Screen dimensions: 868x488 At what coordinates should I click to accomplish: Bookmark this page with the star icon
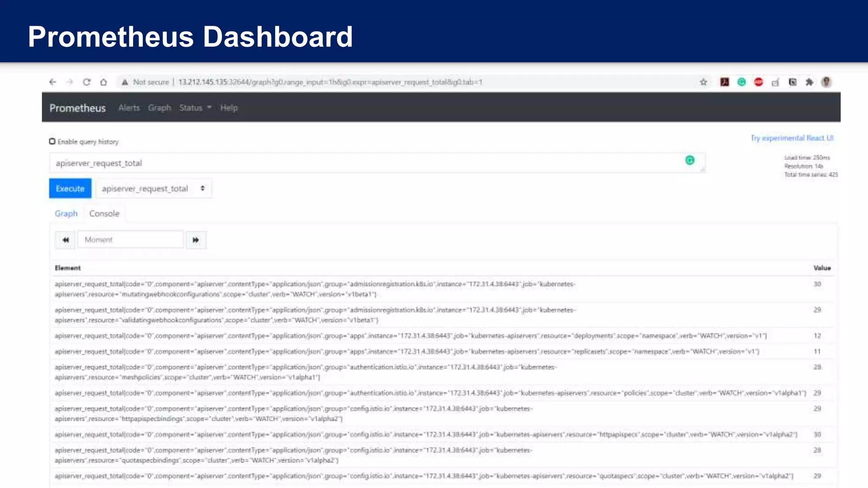coord(704,82)
